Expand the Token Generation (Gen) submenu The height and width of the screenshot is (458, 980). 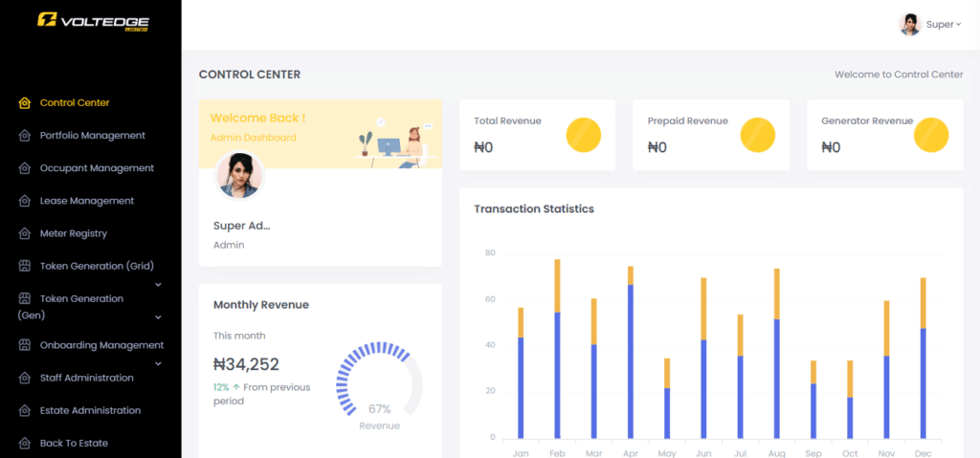159,316
